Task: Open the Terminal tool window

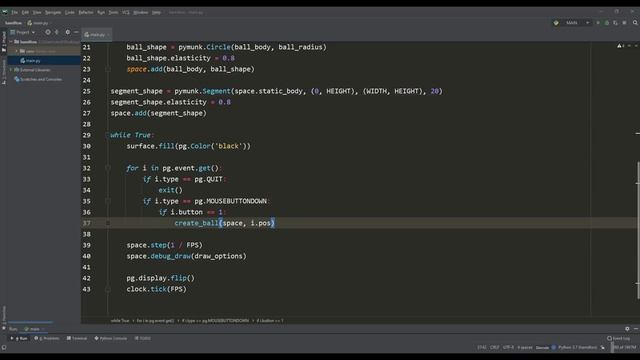Action: pos(77,338)
